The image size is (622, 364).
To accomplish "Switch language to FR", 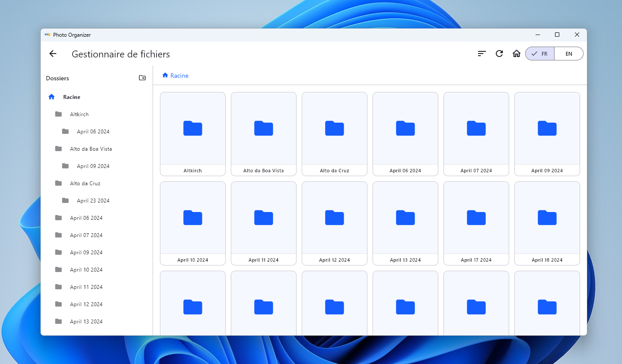I will coord(540,54).
